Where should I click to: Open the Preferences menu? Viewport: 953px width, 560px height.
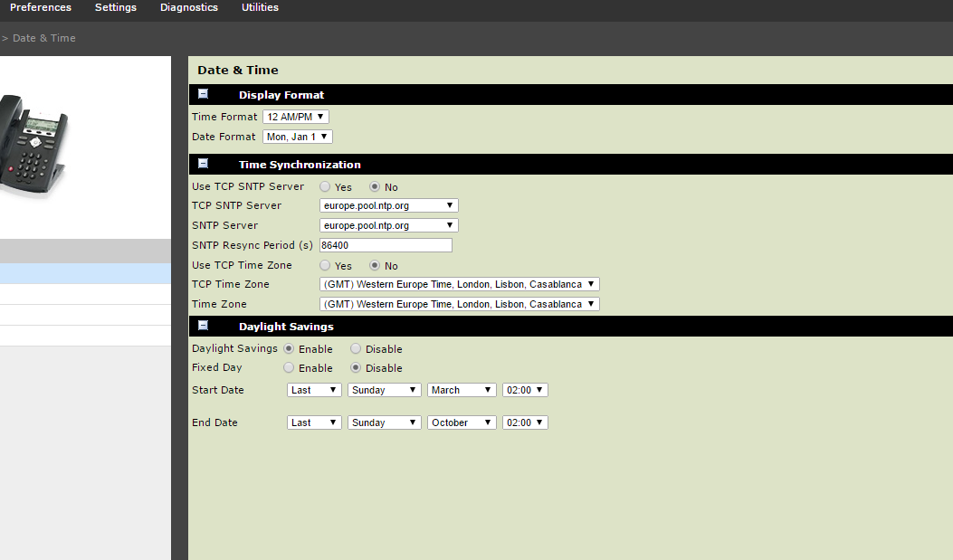pyautogui.click(x=41, y=7)
